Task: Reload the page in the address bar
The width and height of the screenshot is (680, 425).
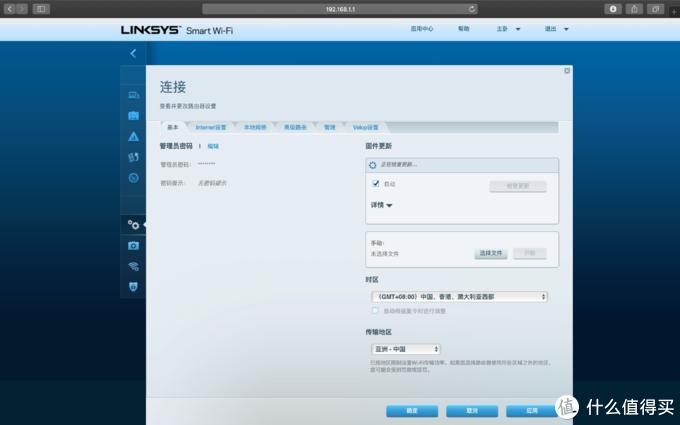Action: coord(472,9)
